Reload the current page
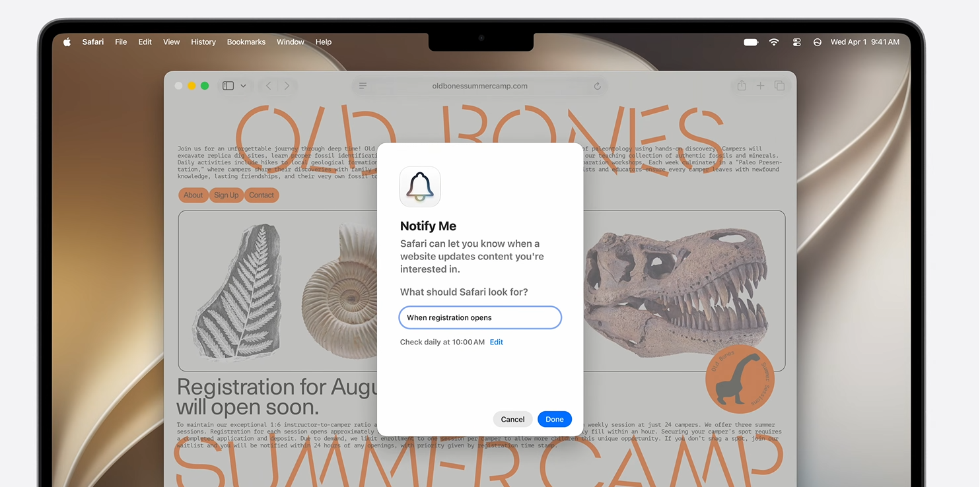This screenshot has width=980, height=487. point(598,86)
